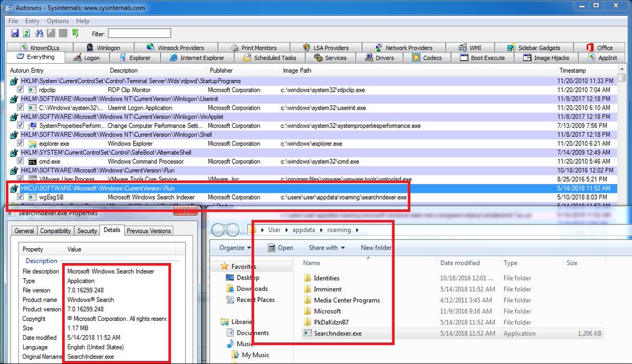Click the Imminent folder icon
This screenshot has width=632, height=364.
(x=308, y=289)
